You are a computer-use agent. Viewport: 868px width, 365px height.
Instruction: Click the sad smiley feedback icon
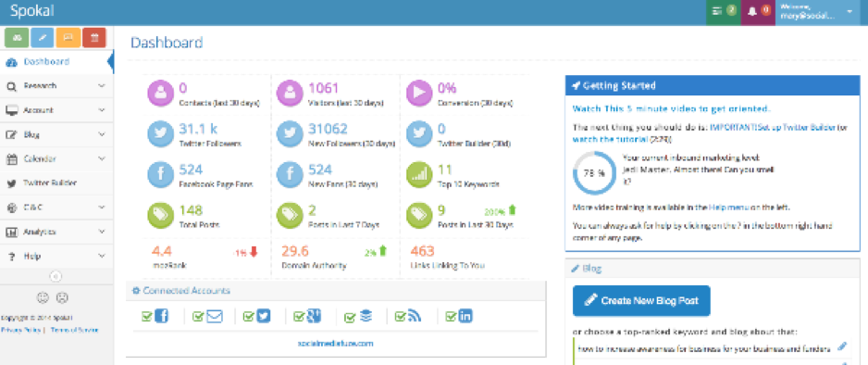(62, 297)
